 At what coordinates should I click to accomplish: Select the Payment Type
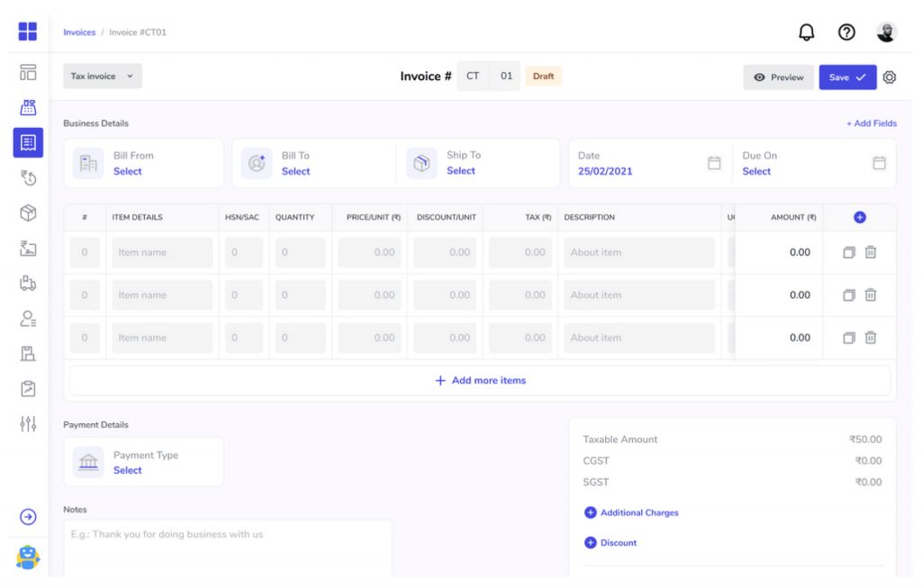(128, 470)
